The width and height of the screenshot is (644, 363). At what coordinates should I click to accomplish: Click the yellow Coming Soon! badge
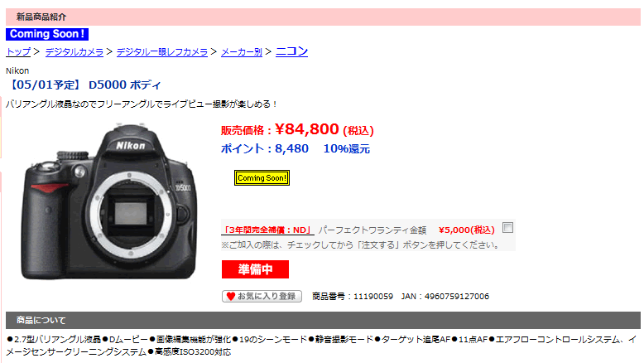262,178
